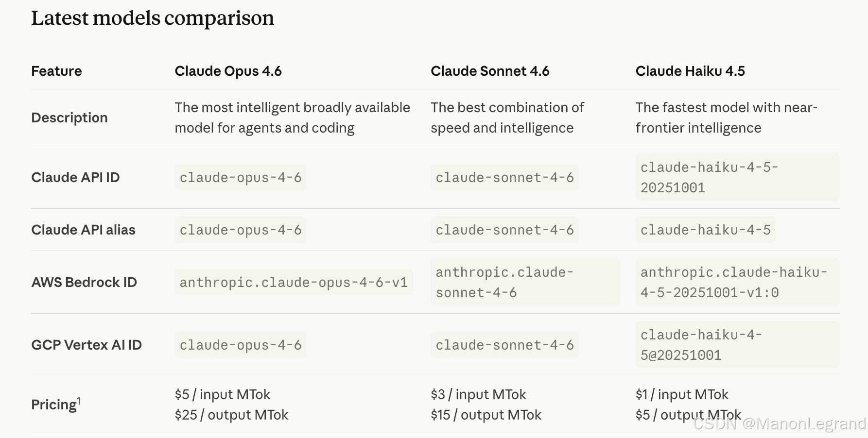
Task: Click Sonnet code in Claude API alias row
Action: point(504,230)
